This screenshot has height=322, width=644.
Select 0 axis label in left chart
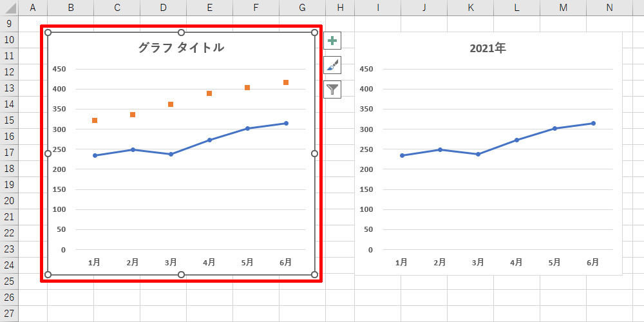click(63, 250)
